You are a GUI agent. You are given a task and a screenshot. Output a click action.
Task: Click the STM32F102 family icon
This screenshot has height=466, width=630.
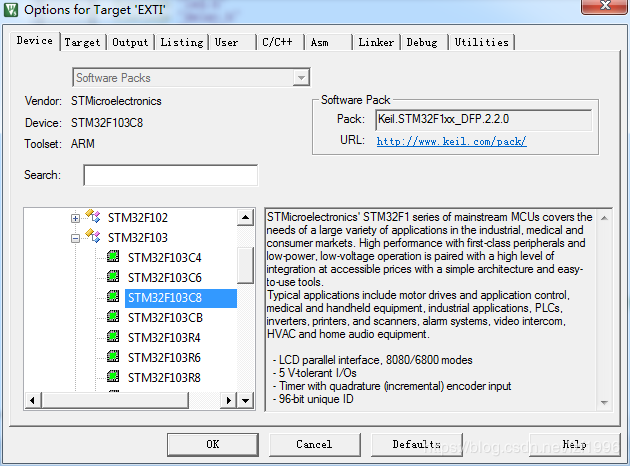click(x=93, y=216)
